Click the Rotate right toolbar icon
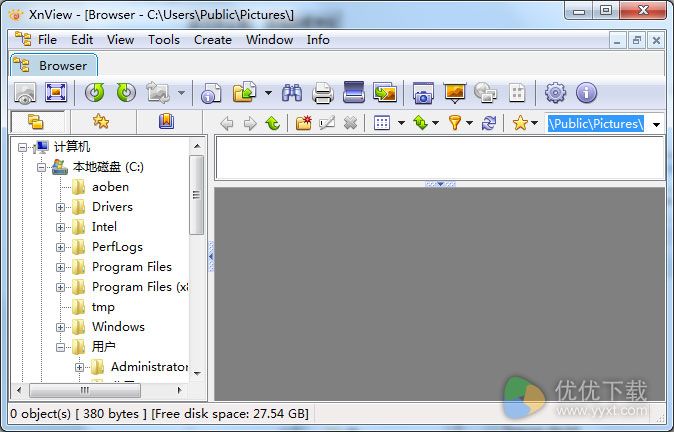 [126, 92]
